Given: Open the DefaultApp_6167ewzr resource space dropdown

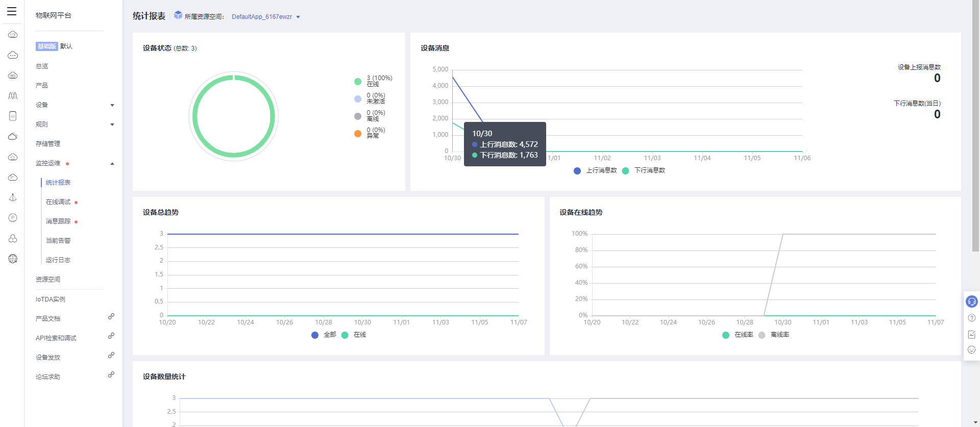Looking at the screenshot, I should point(266,17).
